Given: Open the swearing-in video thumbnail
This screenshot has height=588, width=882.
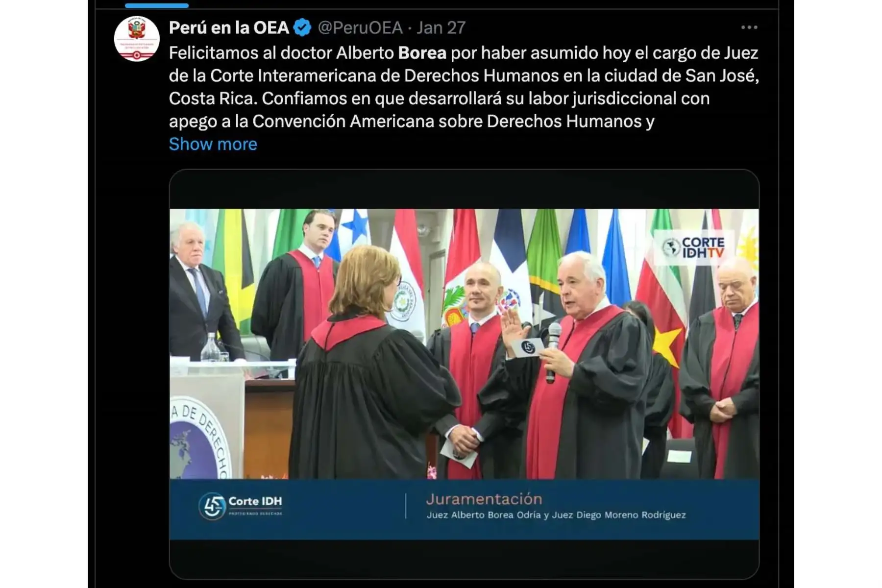Looking at the screenshot, I should pos(464,374).
